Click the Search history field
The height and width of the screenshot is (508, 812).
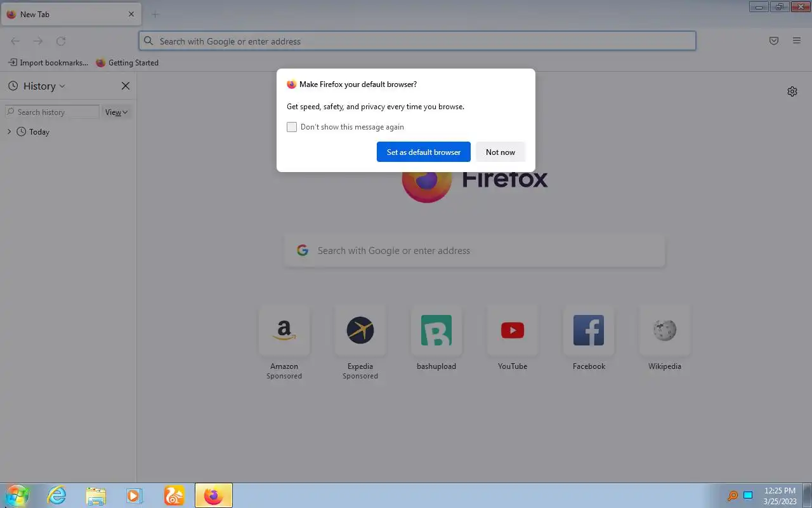pos(52,112)
